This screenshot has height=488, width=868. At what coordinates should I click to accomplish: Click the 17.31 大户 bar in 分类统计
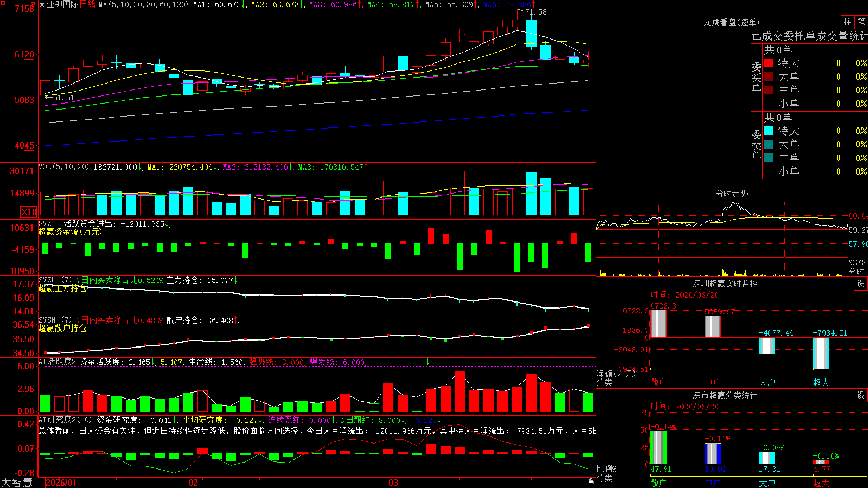pyautogui.click(x=767, y=458)
